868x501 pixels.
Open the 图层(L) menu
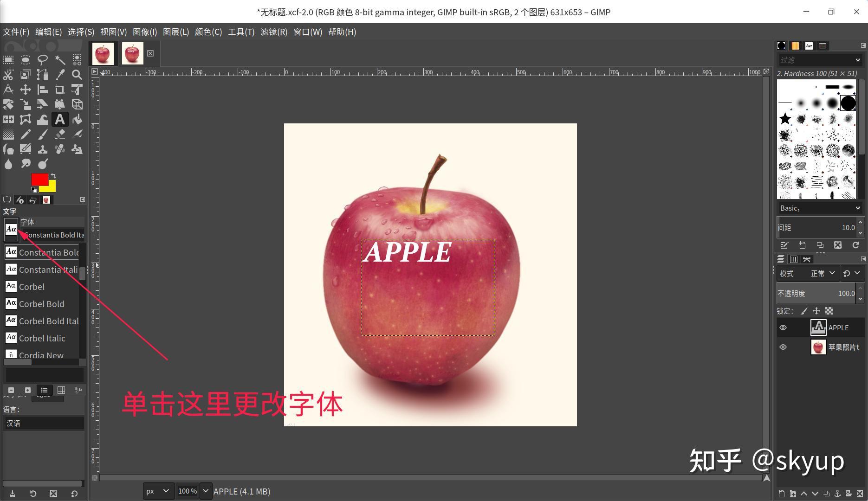(x=176, y=32)
